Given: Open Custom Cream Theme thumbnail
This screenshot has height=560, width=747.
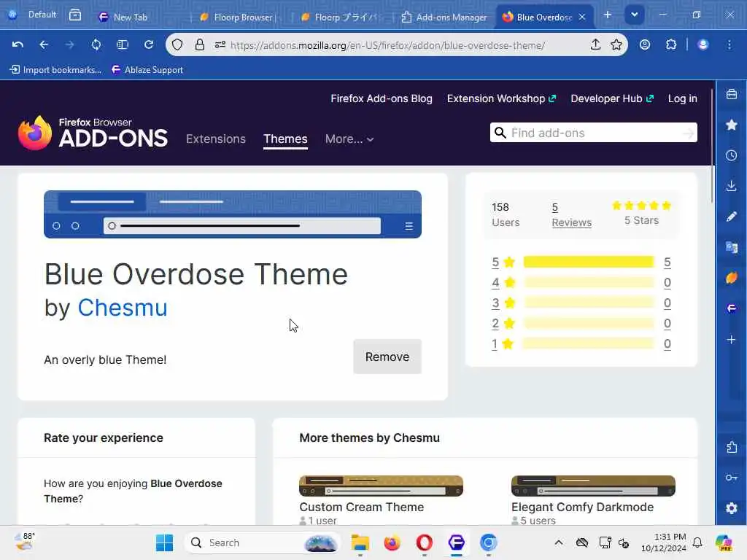Looking at the screenshot, I should pos(381,486).
